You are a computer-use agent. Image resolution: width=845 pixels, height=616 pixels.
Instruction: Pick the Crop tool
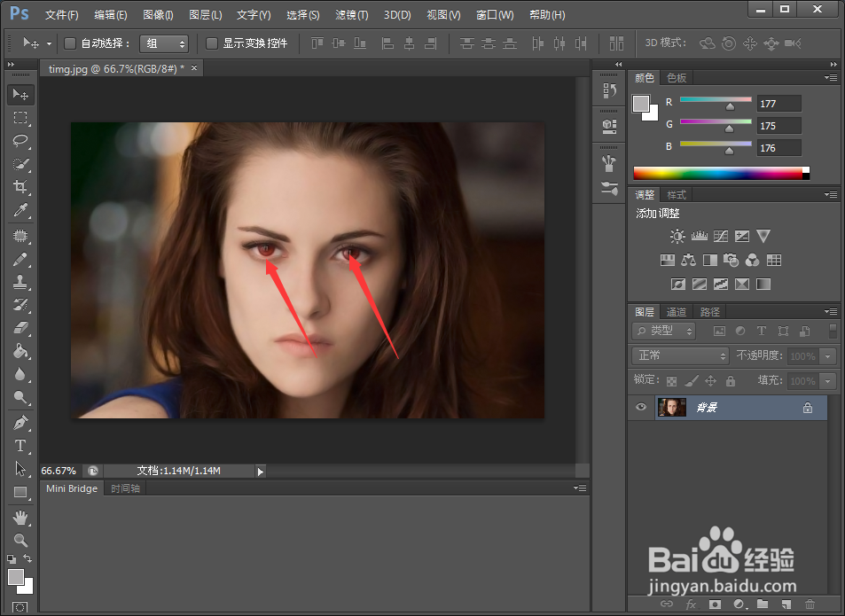point(20,187)
